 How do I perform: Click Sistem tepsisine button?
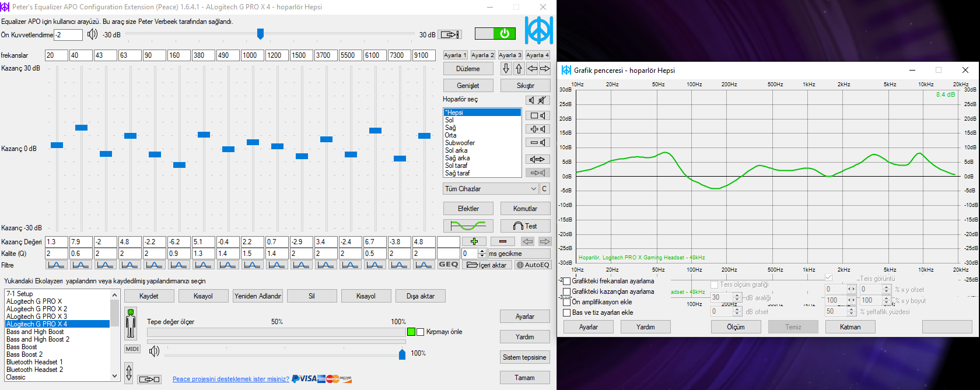pyautogui.click(x=524, y=357)
